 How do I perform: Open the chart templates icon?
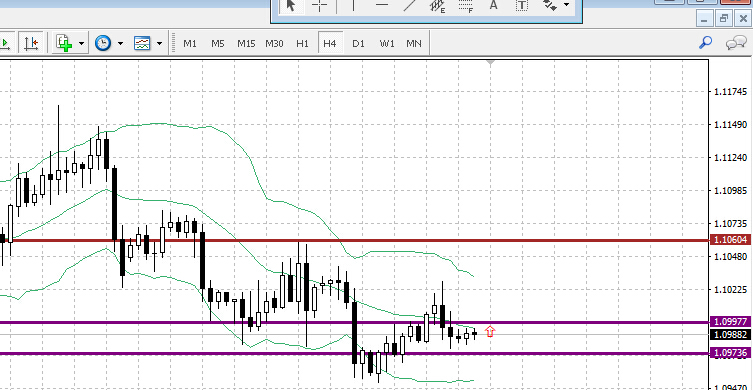pos(143,44)
